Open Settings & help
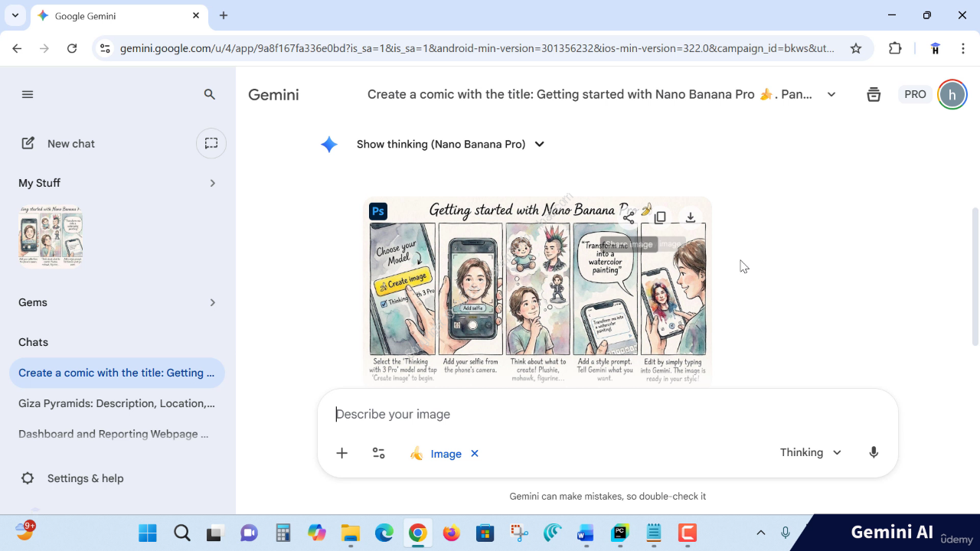 point(84,478)
